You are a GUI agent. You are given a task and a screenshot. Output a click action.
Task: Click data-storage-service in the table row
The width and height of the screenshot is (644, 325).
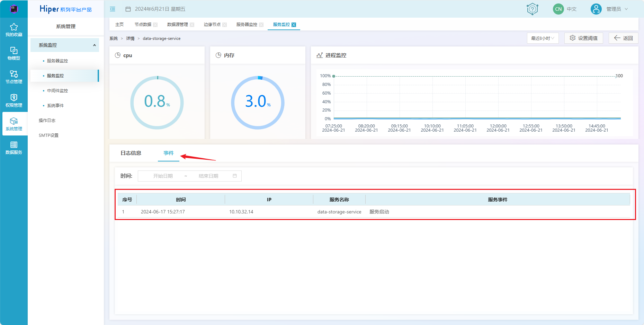pos(339,212)
